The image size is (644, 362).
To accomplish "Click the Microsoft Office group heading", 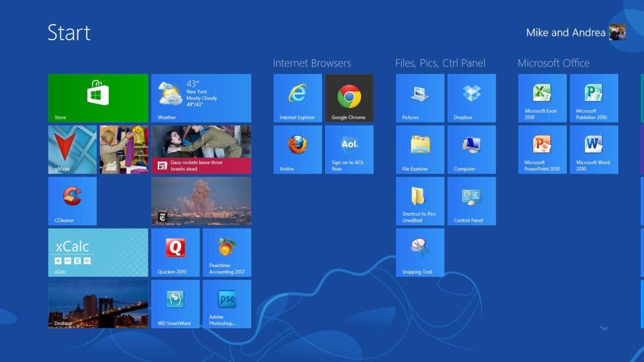I will click(553, 63).
